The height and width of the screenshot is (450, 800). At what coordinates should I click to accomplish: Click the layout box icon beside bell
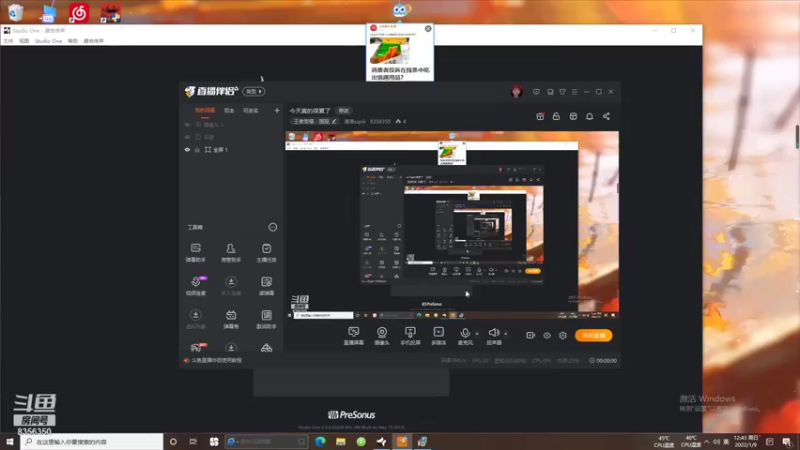tap(573, 116)
